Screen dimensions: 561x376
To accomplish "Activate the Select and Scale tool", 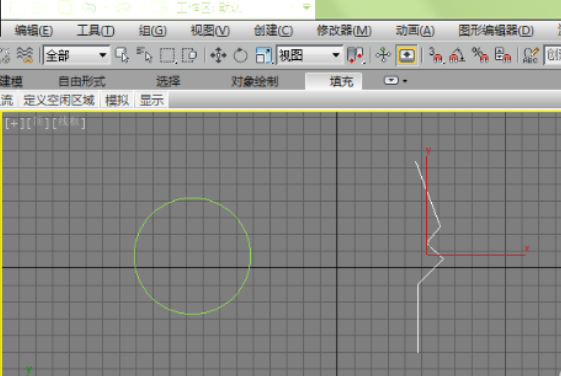I will click(x=264, y=55).
